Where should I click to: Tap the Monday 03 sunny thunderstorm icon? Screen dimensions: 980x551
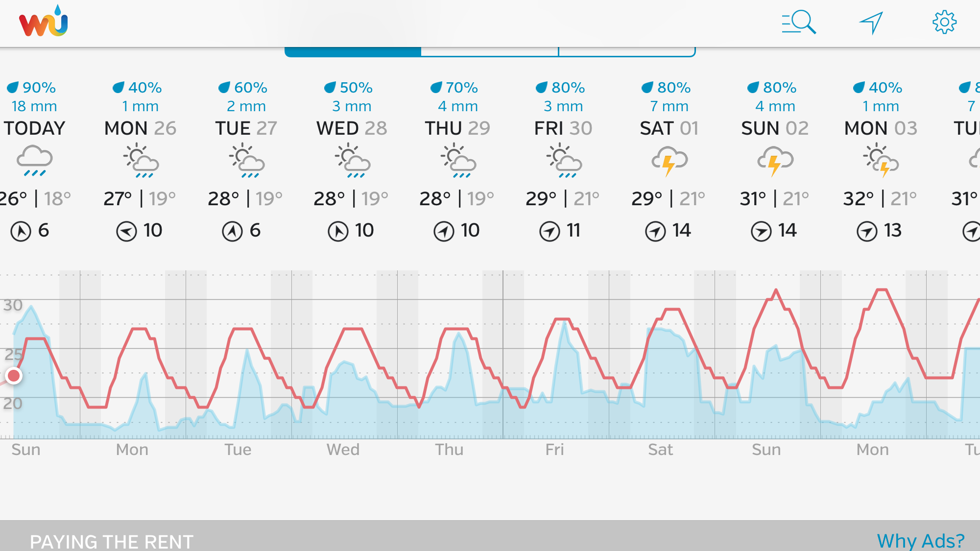coord(881,161)
